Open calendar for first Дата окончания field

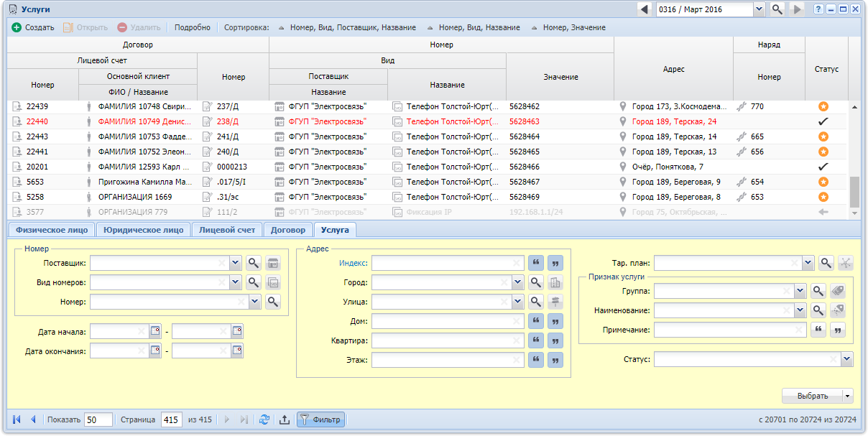click(x=154, y=351)
